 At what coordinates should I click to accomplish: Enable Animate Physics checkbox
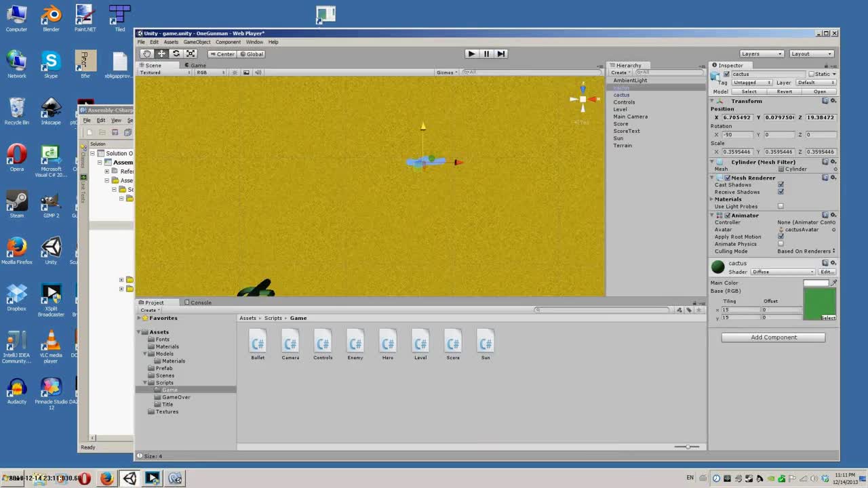click(x=781, y=244)
